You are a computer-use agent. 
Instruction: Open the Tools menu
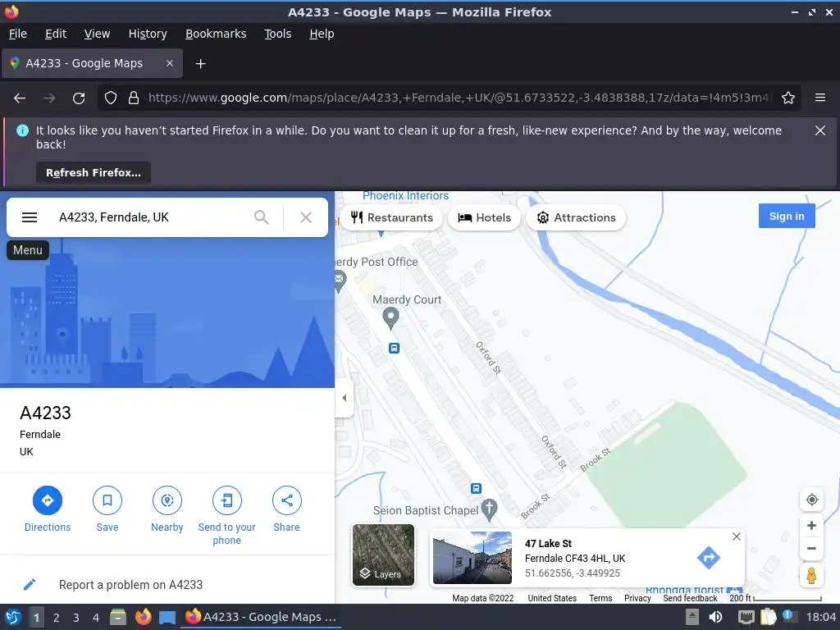coord(277,34)
